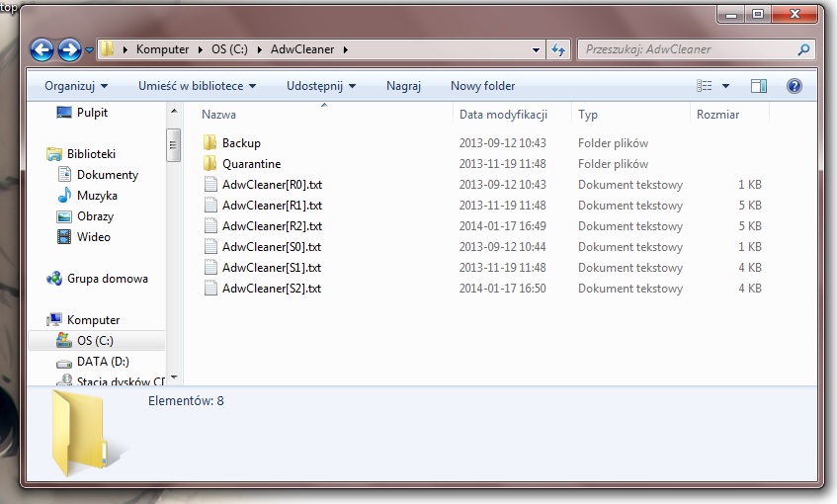This screenshot has width=837, height=504.
Task: Select AdwCleaner[S2].txt file icon
Action: [x=210, y=289]
